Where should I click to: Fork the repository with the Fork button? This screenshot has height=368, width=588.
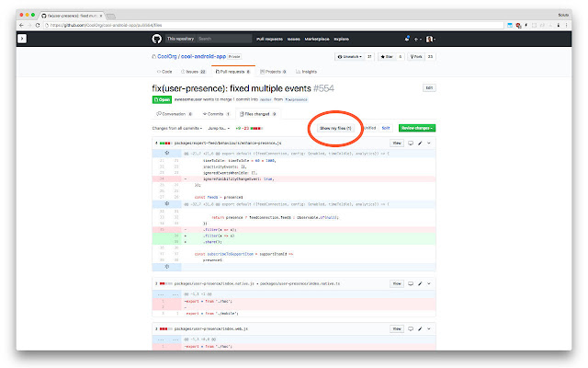tap(416, 57)
